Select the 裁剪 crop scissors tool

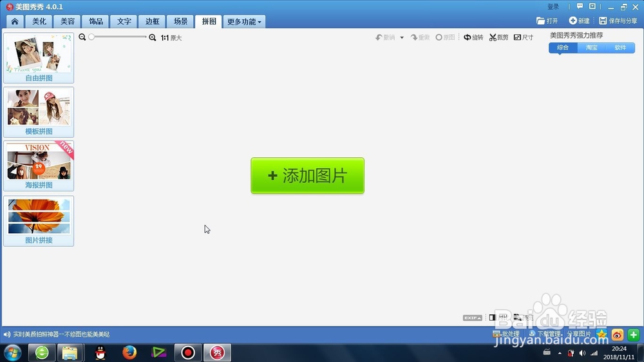[498, 37]
